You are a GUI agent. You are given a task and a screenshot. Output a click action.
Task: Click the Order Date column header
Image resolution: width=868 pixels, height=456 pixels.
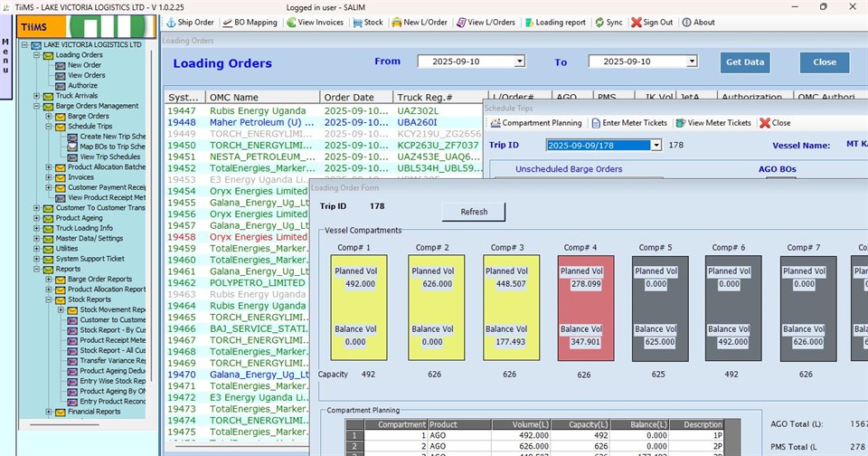click(356, 97)
